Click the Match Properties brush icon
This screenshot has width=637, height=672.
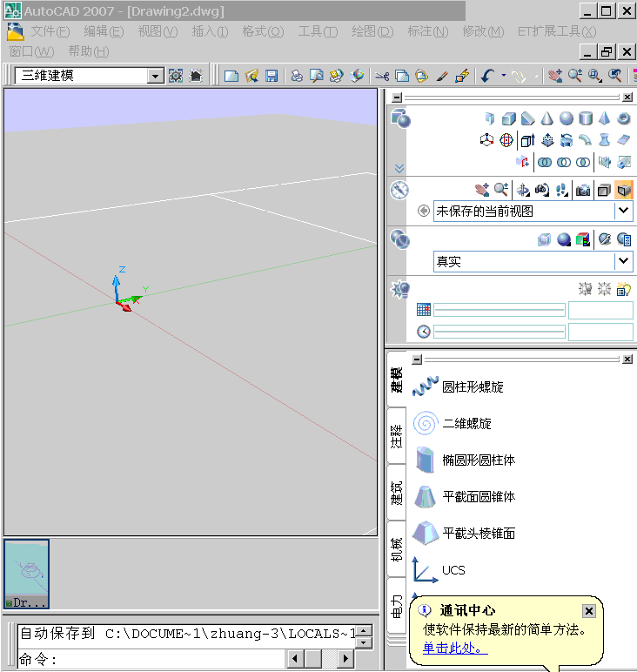coord(442,77)
